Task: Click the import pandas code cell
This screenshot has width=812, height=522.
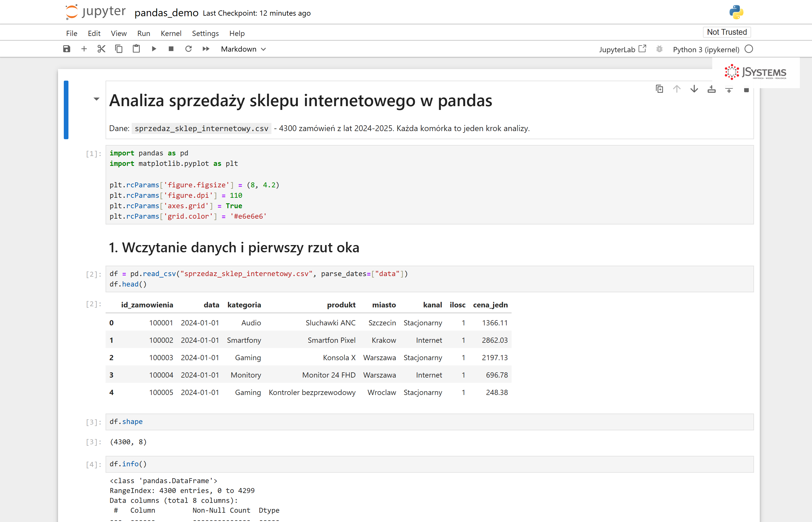Action: (429, 185)
